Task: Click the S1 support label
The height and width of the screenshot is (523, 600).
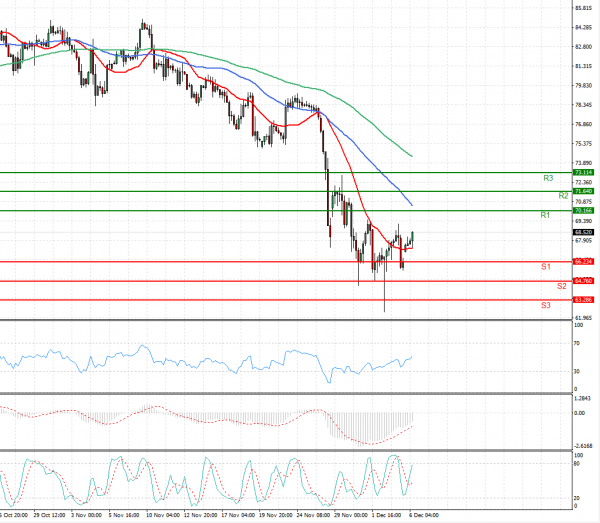Action: (545, 267)
